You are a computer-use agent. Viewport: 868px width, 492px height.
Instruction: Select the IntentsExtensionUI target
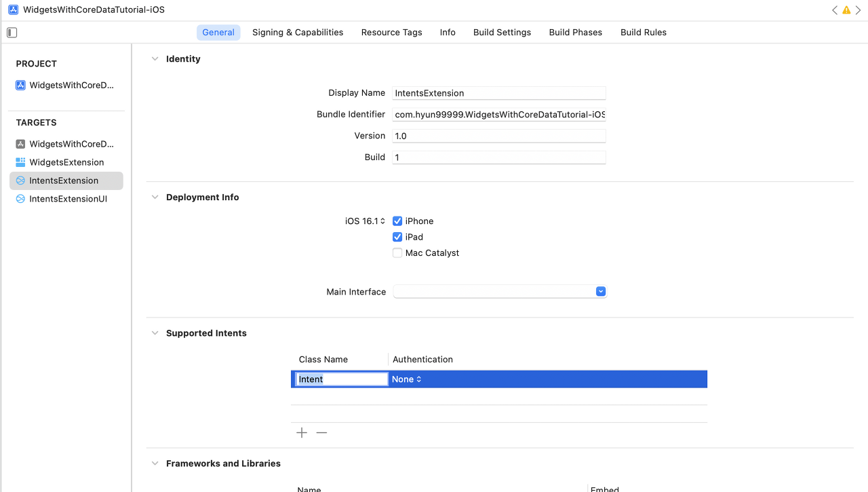tap(66, 199)
